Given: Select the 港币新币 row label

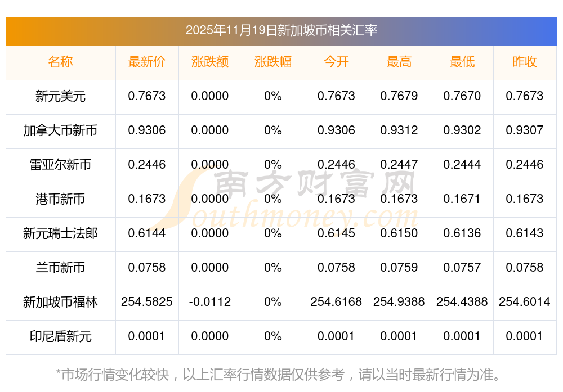Looking at the screenshot, I should click(60, 199).
